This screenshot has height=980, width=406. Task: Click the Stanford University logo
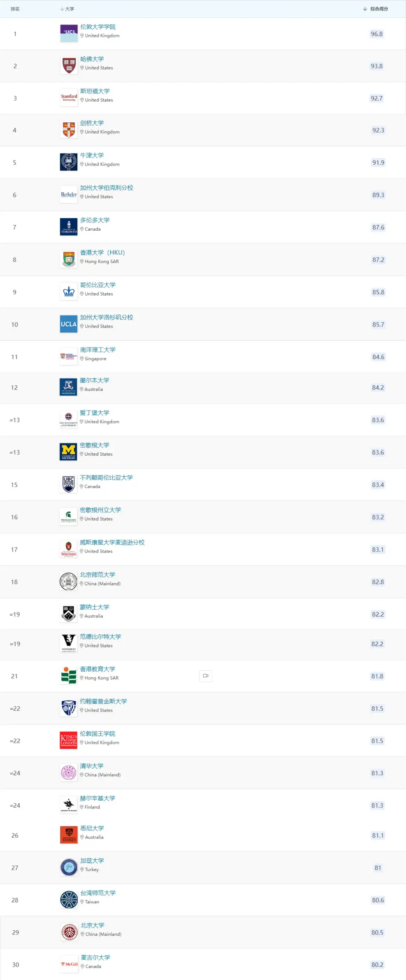click(x=69, y=98)
